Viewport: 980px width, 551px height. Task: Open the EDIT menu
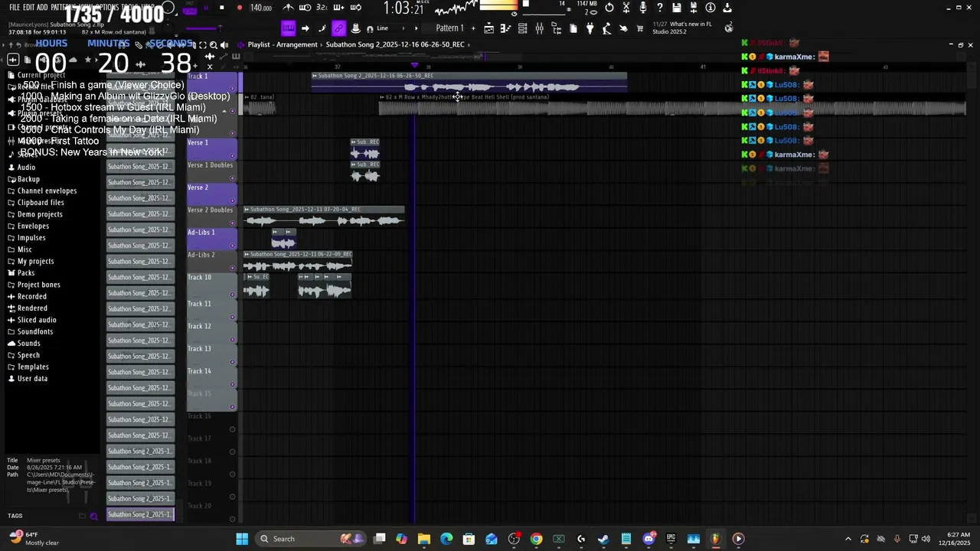(29, 8)
